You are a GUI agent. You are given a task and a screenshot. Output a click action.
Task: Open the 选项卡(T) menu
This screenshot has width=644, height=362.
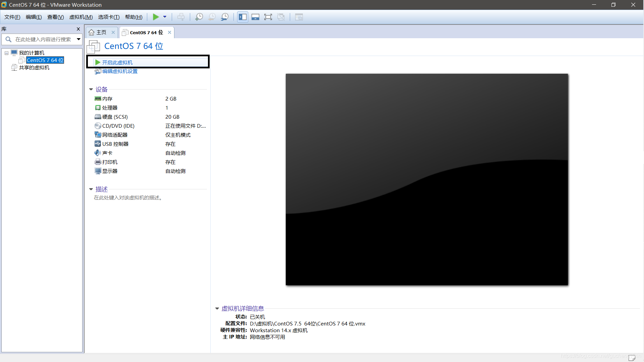[x=109, y=17]
